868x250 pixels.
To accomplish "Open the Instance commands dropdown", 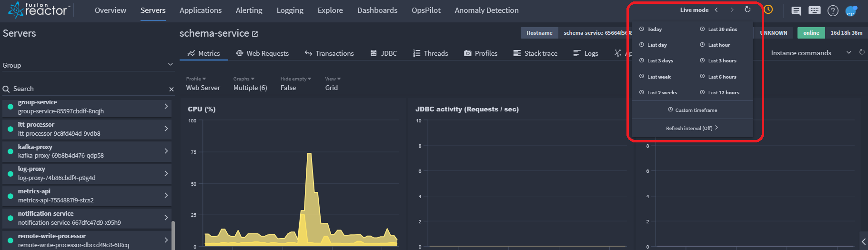I will click(x=811, y=53).
